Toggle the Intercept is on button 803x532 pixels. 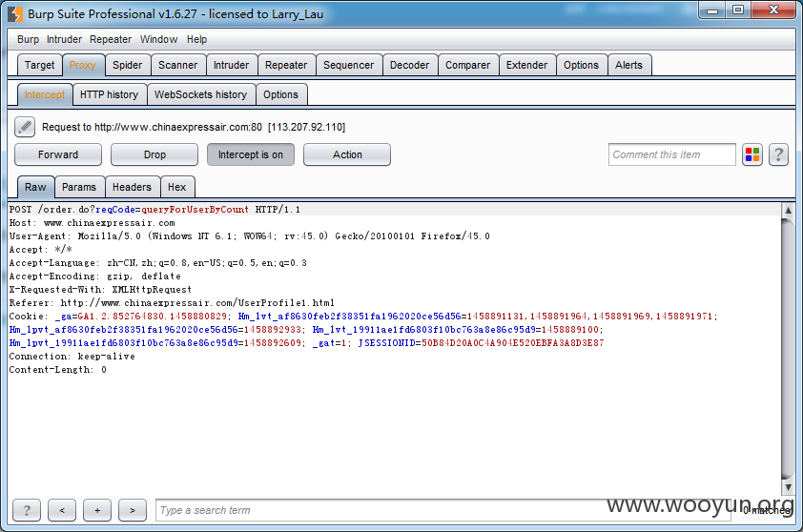(251, 154)
